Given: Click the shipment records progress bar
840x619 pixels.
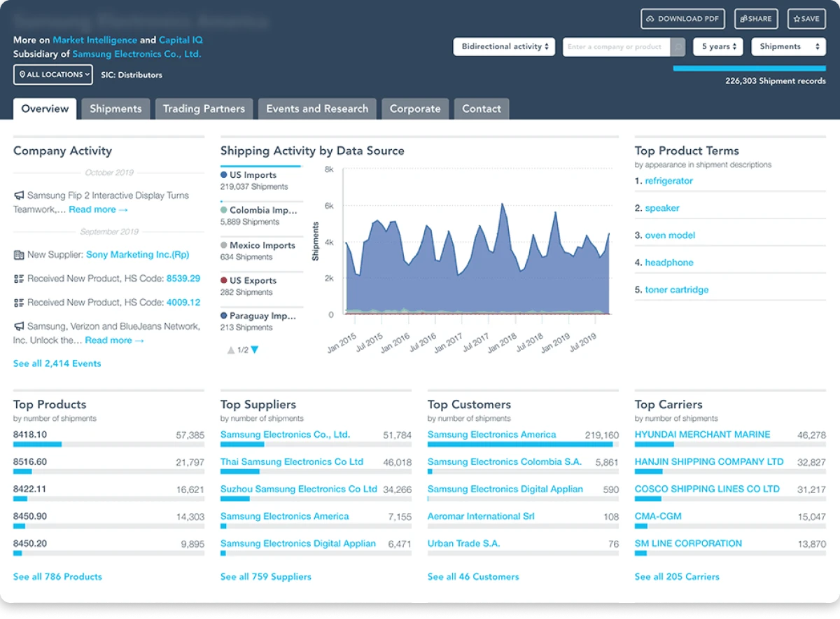Looking at the screenshot, I should (x=750, y=69).
